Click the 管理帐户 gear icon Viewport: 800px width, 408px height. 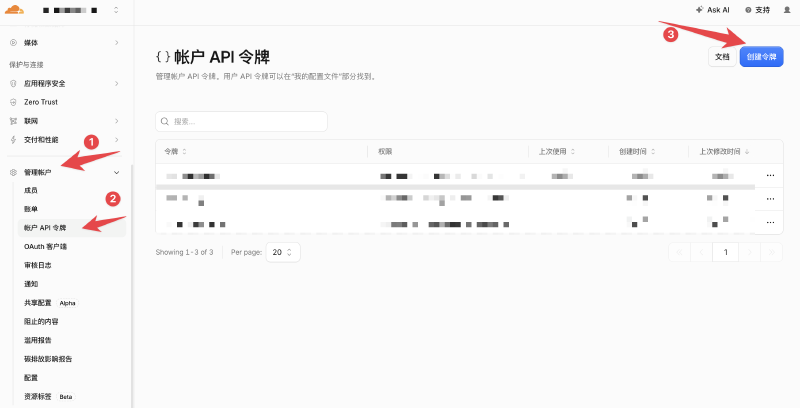point(14,172)
